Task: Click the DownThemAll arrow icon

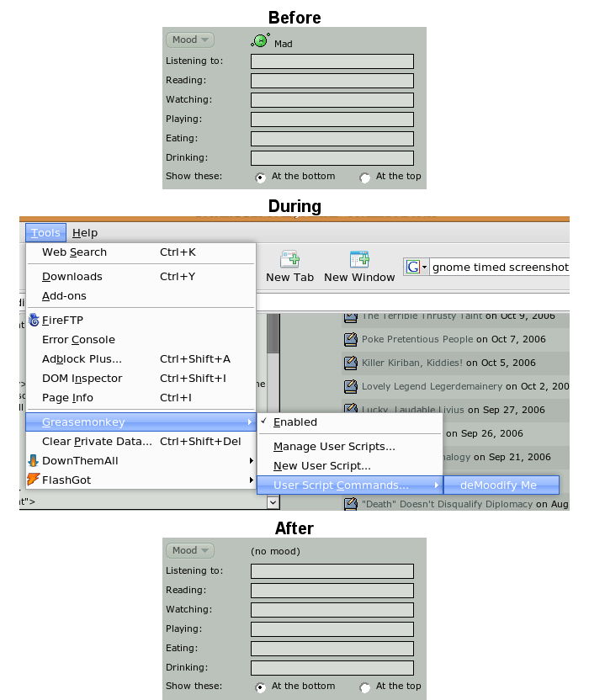Action: (x=34, y=461)
